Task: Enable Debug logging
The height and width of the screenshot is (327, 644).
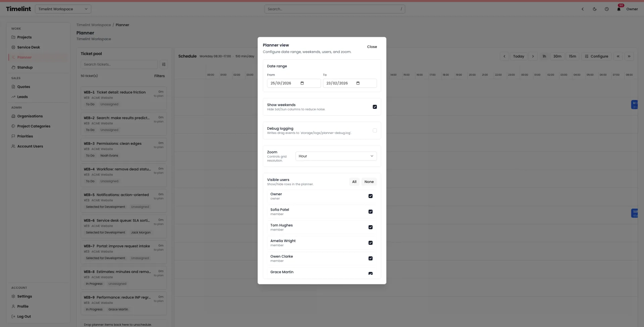Action: tap(375, 130)
